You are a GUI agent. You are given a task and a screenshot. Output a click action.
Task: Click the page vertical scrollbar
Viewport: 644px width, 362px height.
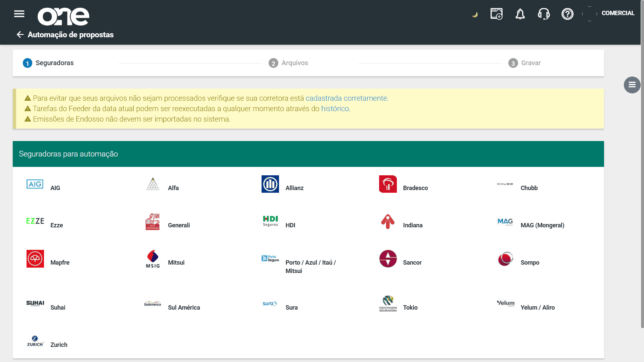(642, 164)
